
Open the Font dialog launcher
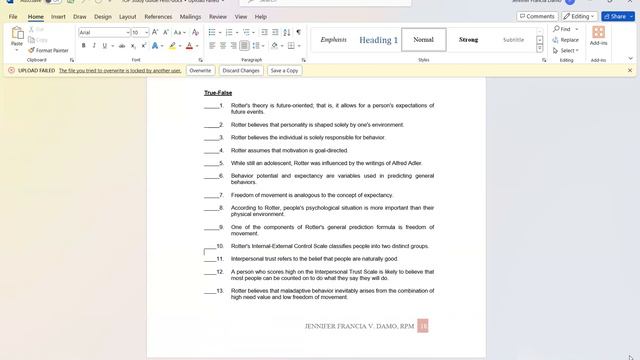tap(200, 60)
